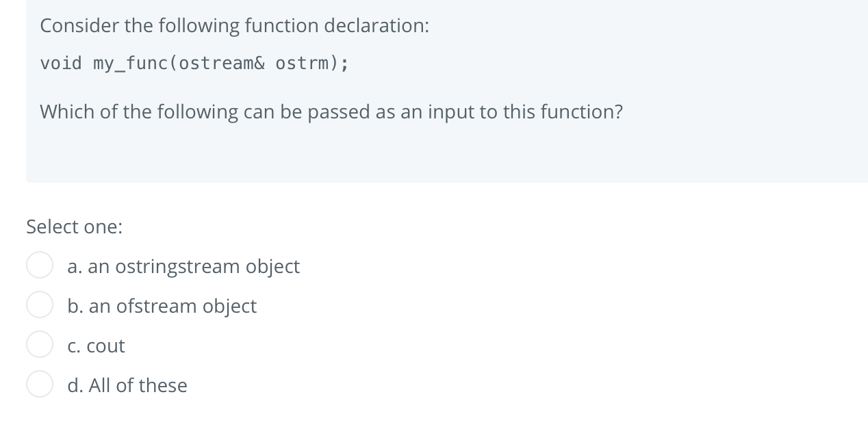This screenshot has width=868, height=427.
Task: Click the label text of option b
Action: pos(162,307)
